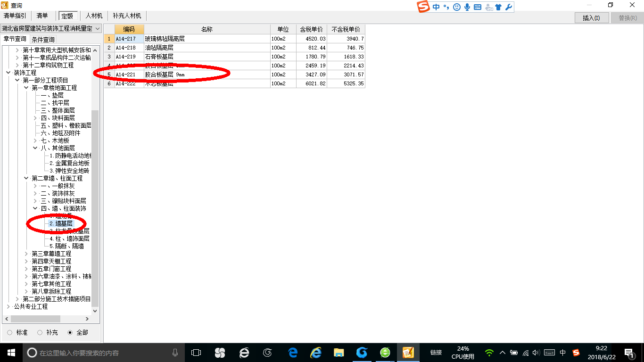
Task: Collapse 第二章墙、柱面工程 node
Action: point(26,178)
